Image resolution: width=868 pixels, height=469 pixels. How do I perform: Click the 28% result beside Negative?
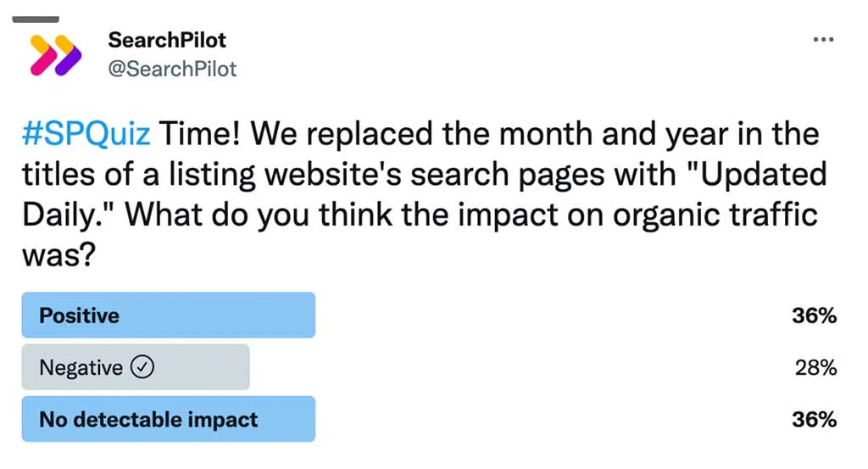tap(815, 367)
